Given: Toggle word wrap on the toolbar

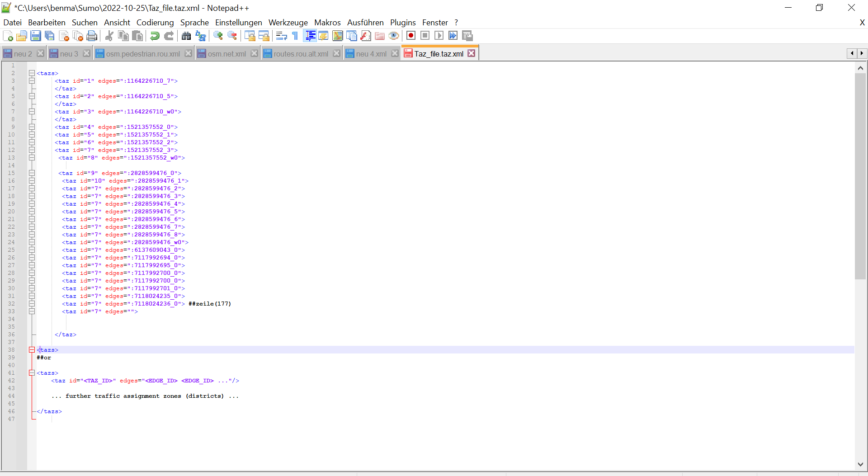Looking at the screenshot, I should pyautogui.click(x=281, y=36).
